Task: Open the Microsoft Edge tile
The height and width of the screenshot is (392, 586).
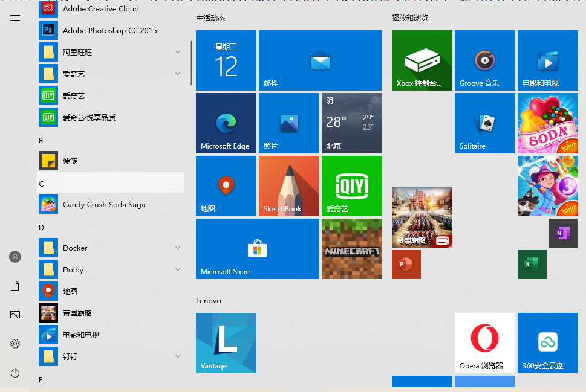Action: tap(226, 123)
